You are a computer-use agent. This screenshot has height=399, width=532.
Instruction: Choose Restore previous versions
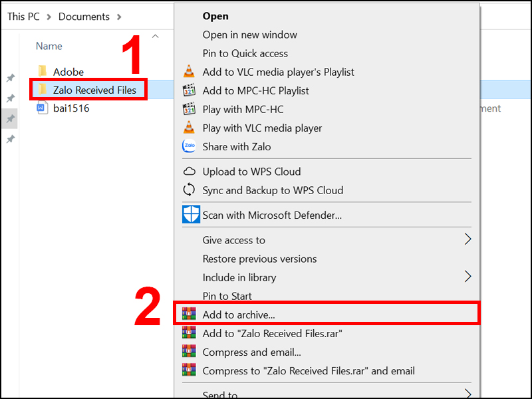point(259,259)
